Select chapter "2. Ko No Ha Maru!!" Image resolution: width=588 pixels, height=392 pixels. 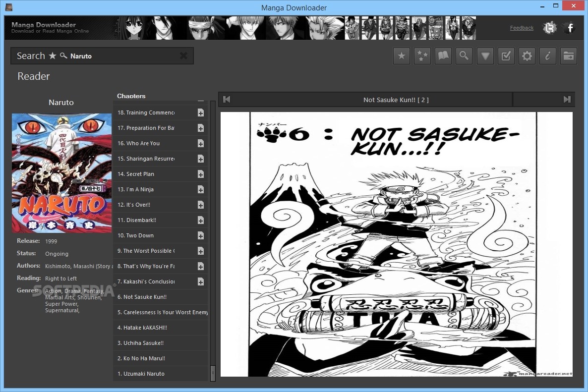[161, 358]
